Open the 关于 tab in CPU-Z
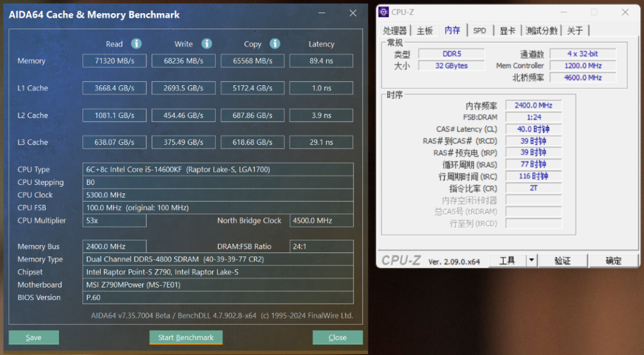 click(575, 30)
